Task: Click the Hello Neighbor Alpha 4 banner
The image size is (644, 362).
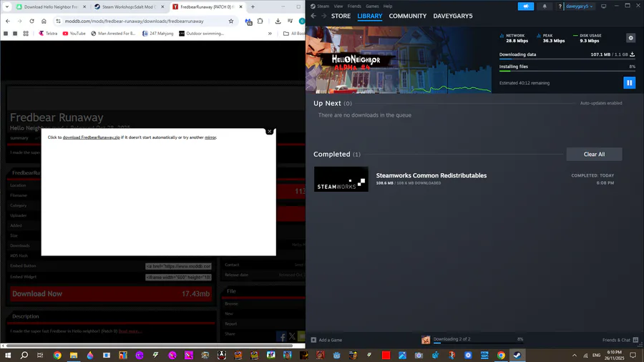Action: (399, 60)
